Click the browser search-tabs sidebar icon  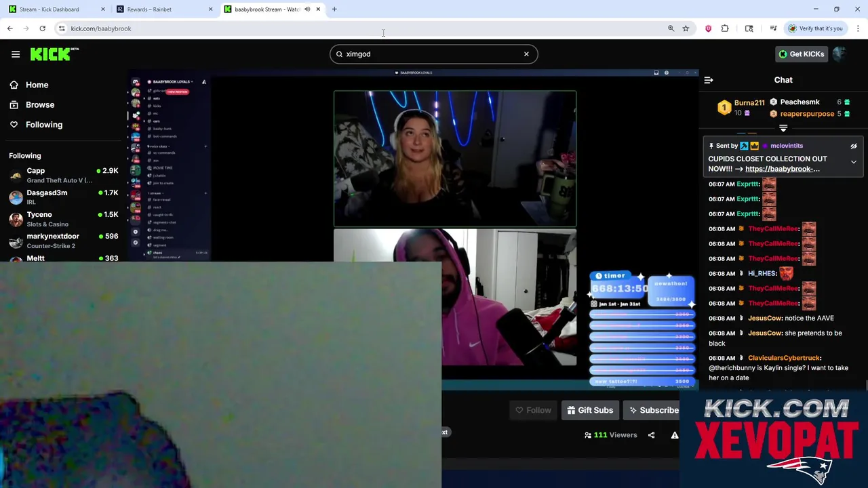pyautogui.click(x=749, y=28)
